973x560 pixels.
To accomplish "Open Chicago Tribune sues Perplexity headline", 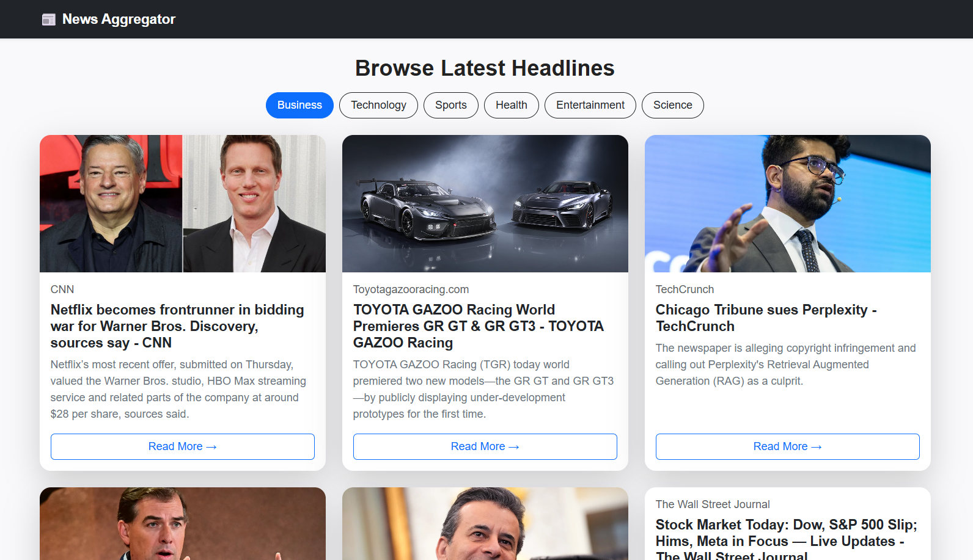I will pos(766,318).
